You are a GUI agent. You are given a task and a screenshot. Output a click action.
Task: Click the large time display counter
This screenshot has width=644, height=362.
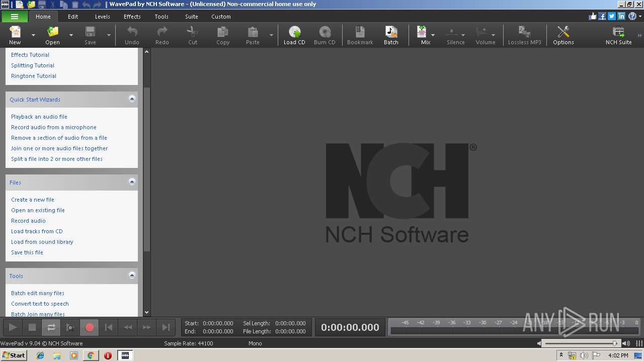[x=350, y=327]
